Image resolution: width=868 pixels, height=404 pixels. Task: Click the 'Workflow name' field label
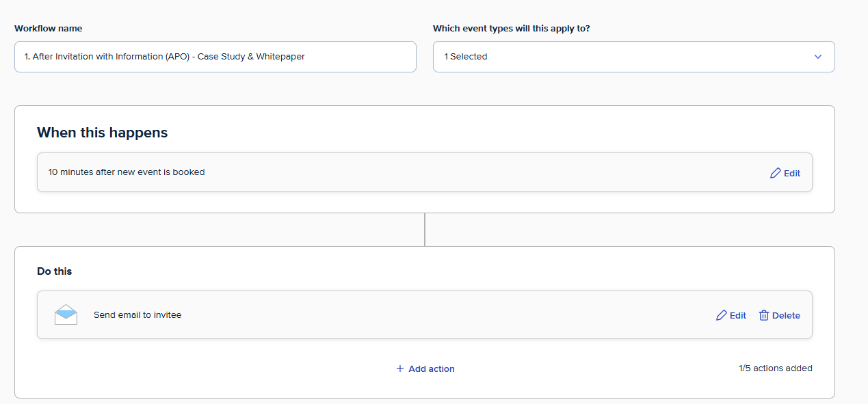[49, 29]
